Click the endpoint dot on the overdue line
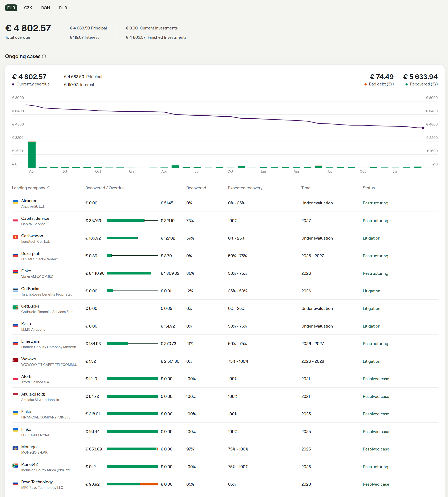Screen dimensions: 448x497 423,128
